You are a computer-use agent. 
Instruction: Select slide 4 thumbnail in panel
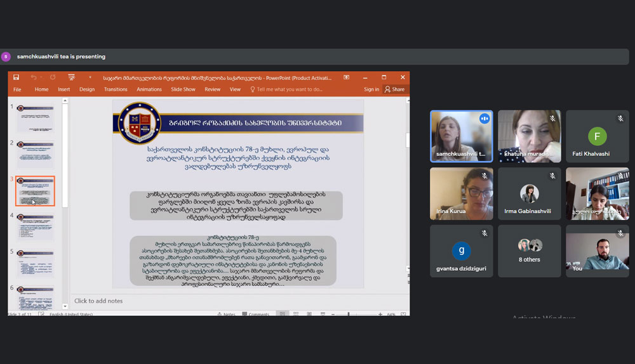tap(35, 227)
